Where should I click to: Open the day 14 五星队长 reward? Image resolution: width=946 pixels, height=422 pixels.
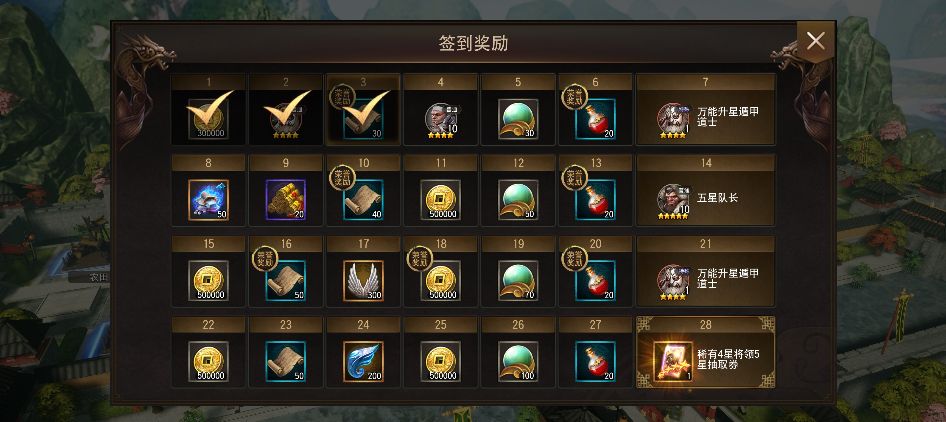705,190
